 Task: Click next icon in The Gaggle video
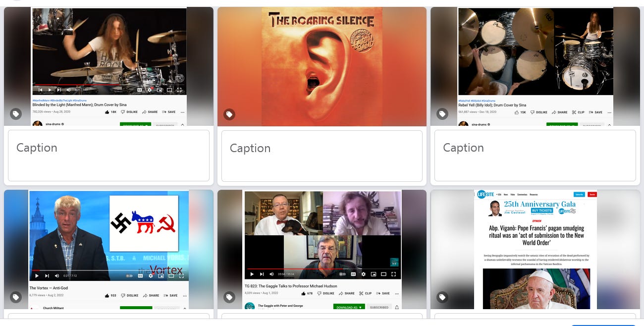262,274
